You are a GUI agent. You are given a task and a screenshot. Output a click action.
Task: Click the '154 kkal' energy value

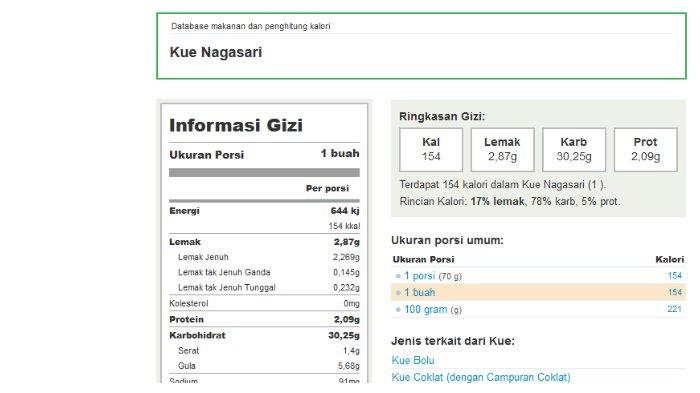click(x=344, y=226)
